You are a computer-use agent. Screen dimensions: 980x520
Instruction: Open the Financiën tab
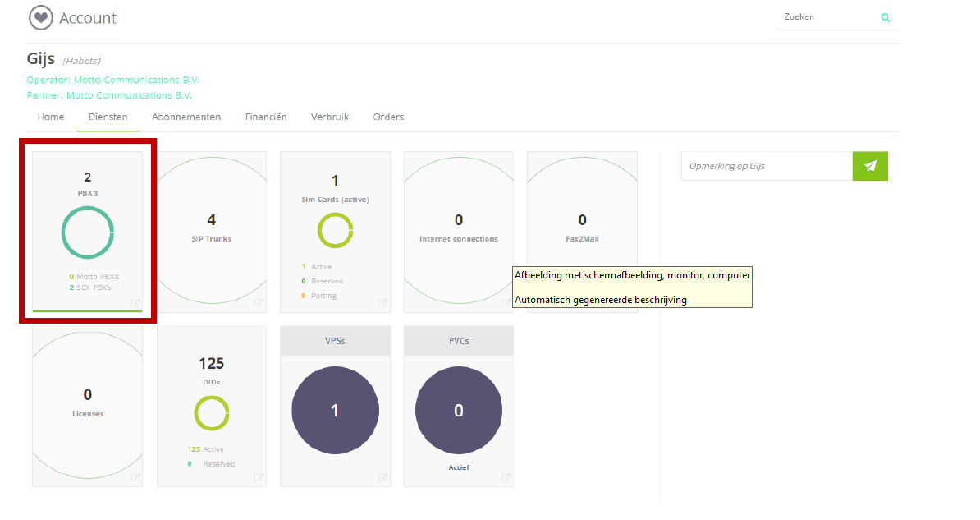(x=266, y=117)
